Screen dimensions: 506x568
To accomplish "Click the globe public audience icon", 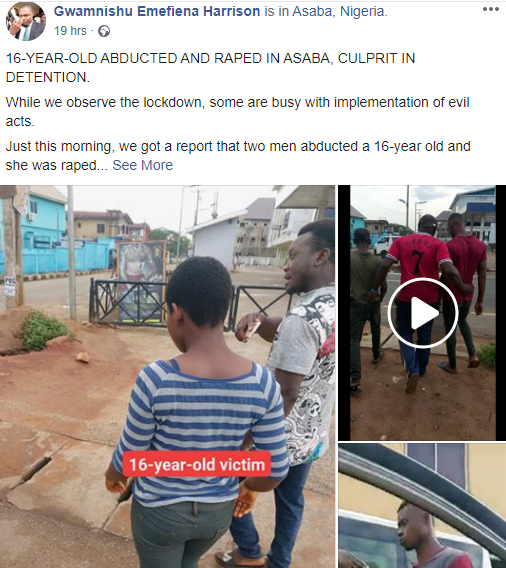I will point(104,31).
